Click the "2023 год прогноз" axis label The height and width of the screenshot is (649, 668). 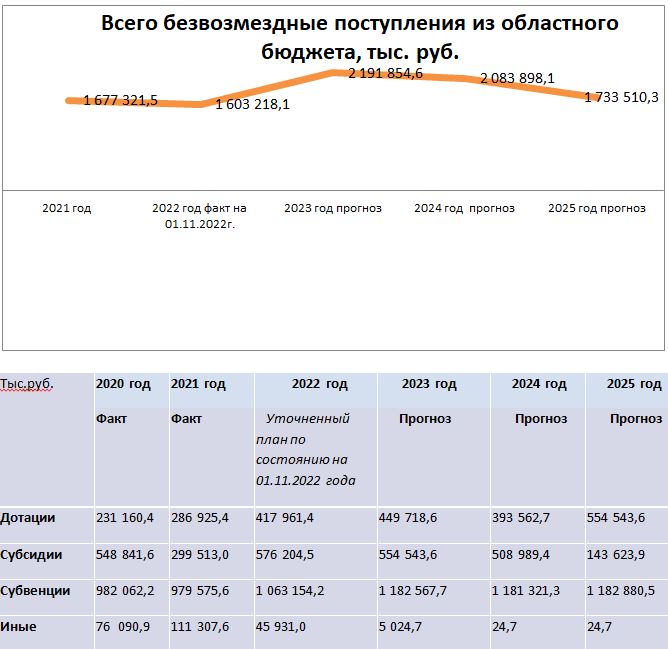333,209
